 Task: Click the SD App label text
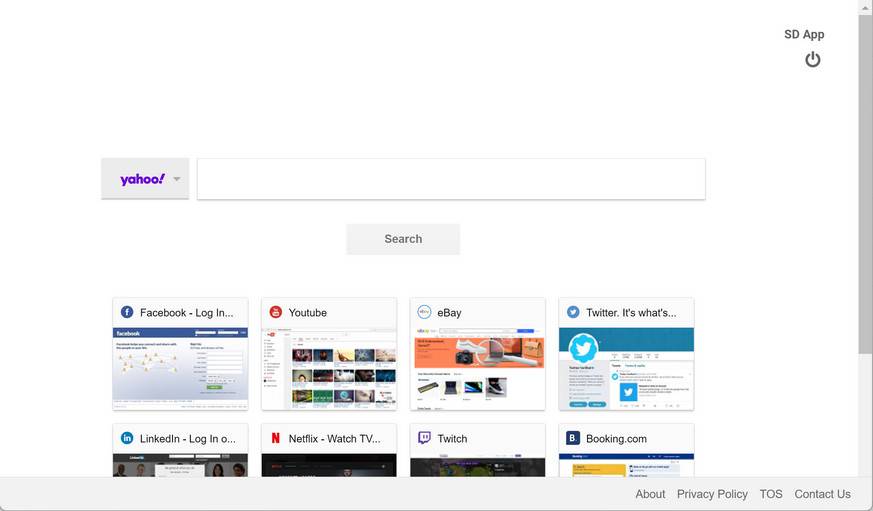click(x=804, y=35)
